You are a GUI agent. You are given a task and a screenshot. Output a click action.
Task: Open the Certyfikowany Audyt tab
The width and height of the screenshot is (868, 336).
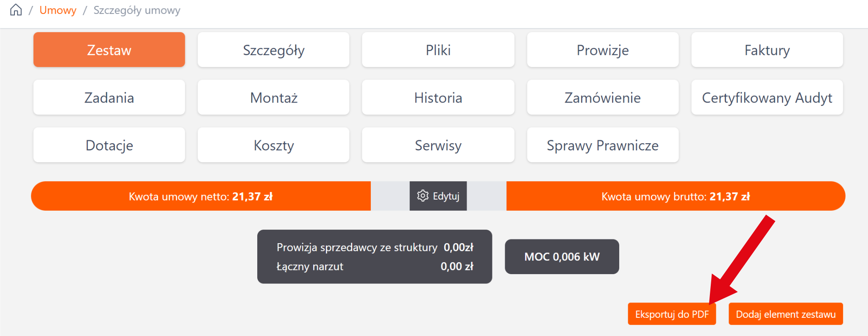pos(767,97)
